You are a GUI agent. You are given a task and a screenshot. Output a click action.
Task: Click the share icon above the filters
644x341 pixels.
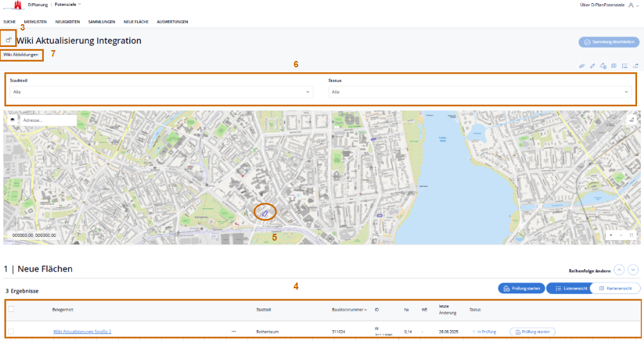635,65
